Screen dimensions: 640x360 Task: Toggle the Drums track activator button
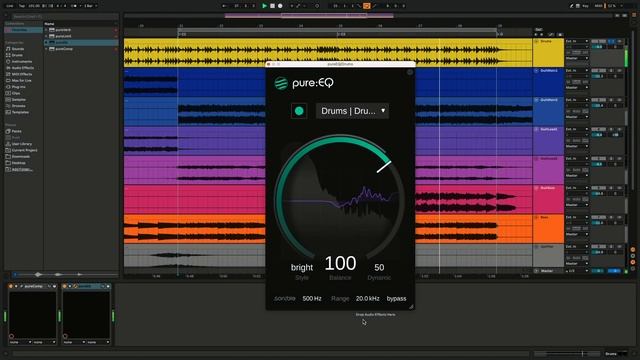point(598,41)
